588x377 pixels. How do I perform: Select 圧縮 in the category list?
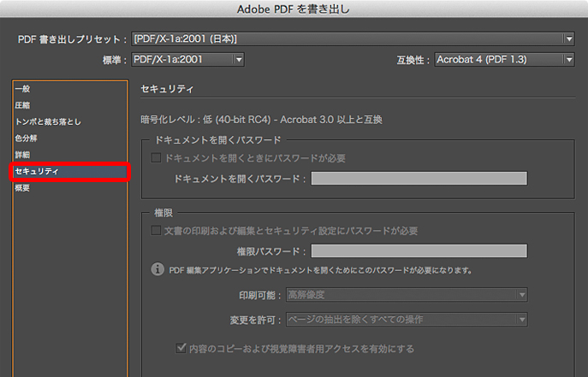pos(22,105)
